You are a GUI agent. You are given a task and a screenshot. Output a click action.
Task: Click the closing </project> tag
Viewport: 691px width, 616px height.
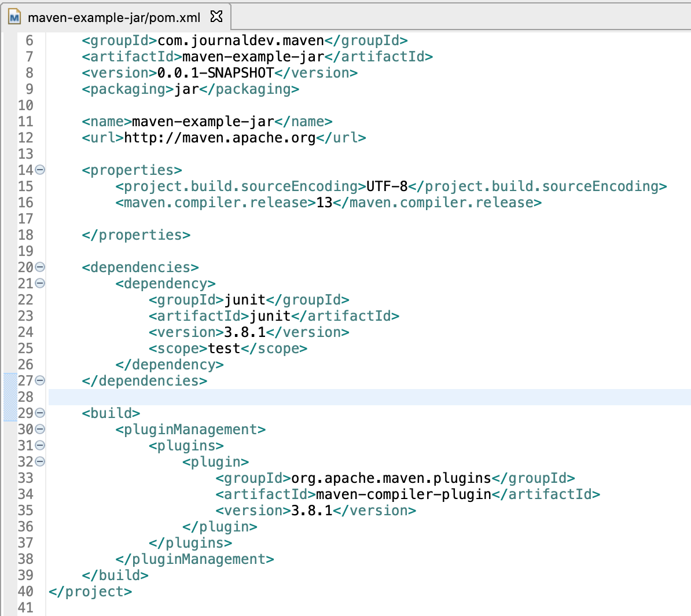point(90,591)
